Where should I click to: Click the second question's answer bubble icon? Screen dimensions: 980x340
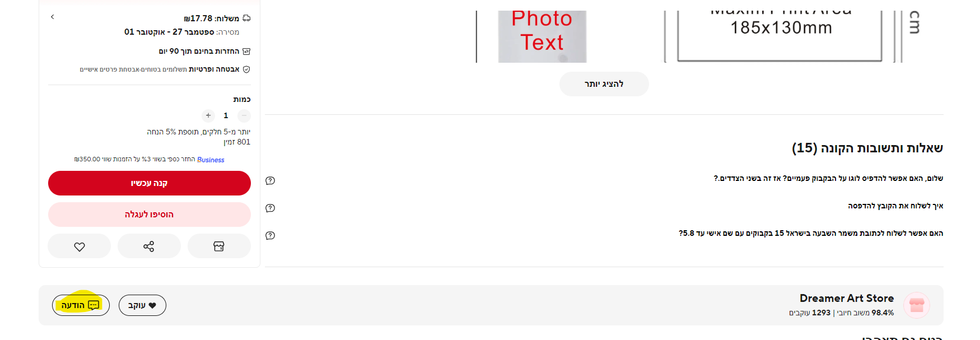coord(270,208)
